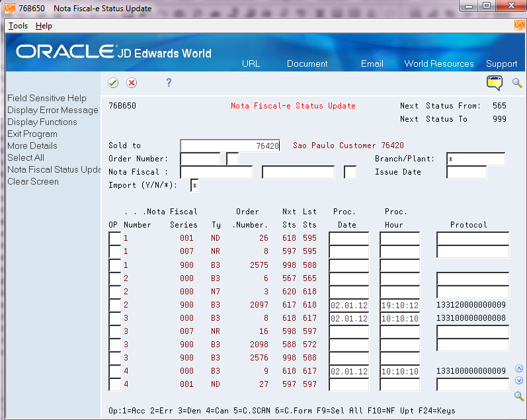Image resolution: width=527 pixels, height=420 pixels.
Task: Click OP field for order 2097 row
Action: click(114, 305)
